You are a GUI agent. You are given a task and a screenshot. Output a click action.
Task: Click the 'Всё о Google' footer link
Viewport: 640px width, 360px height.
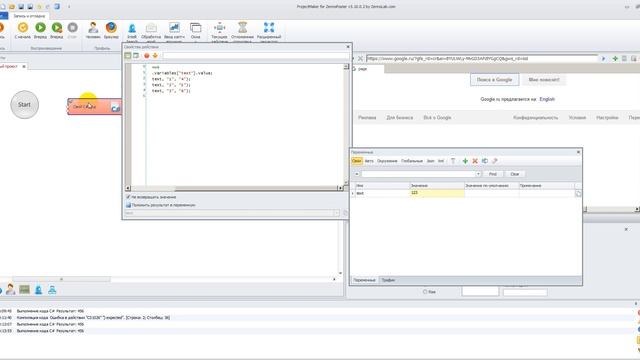click(437, 118)
